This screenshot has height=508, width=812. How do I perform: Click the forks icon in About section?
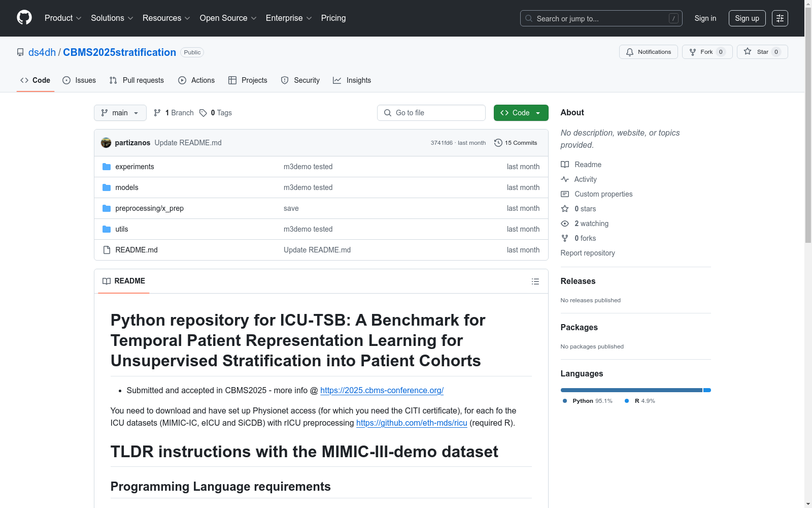pos(565,238)
